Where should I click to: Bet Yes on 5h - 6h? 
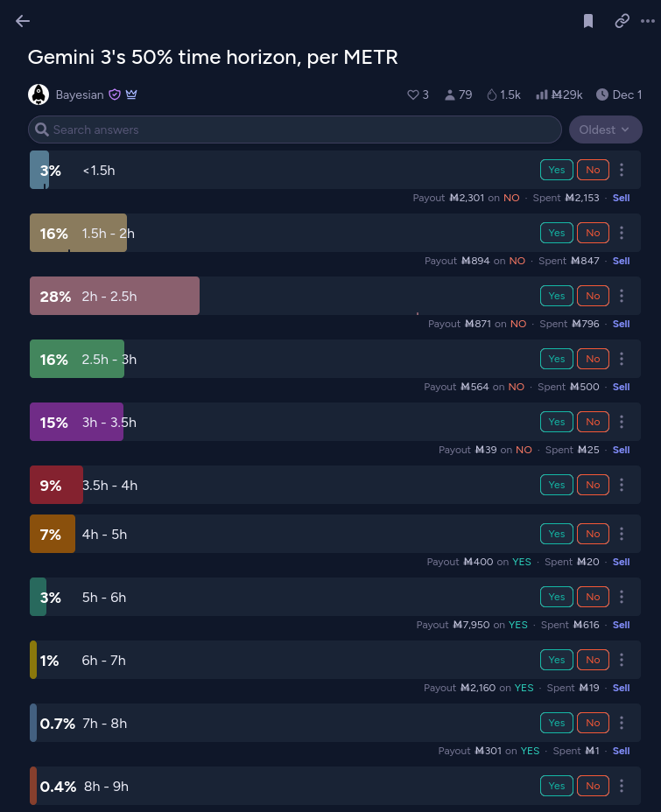(x=557, y=597)
